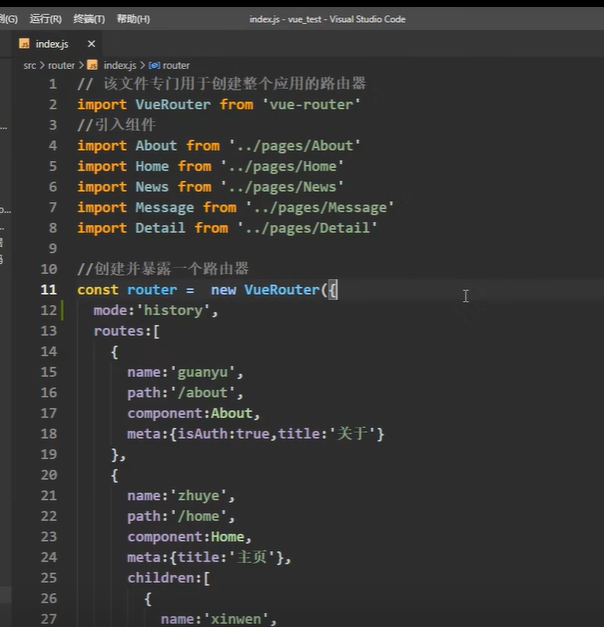Close the index.js tab
Viewport: 604px width, 627px height.
(92, 44)
